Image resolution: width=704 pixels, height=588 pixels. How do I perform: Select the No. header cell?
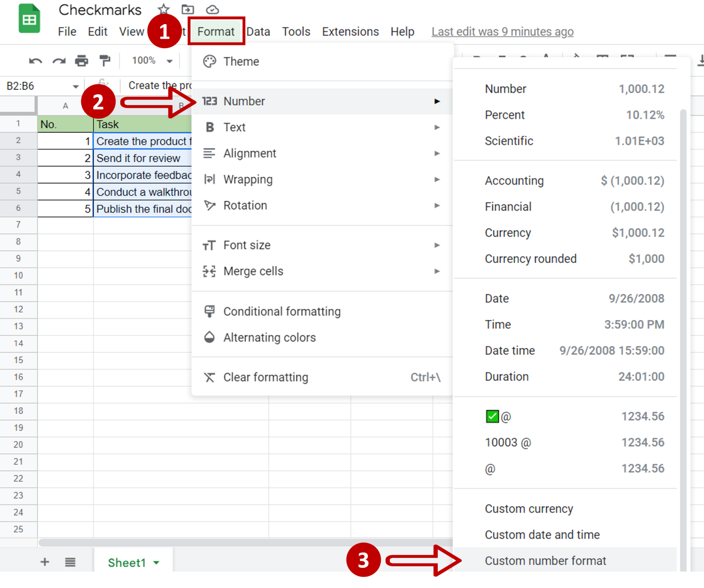(65, 124)
